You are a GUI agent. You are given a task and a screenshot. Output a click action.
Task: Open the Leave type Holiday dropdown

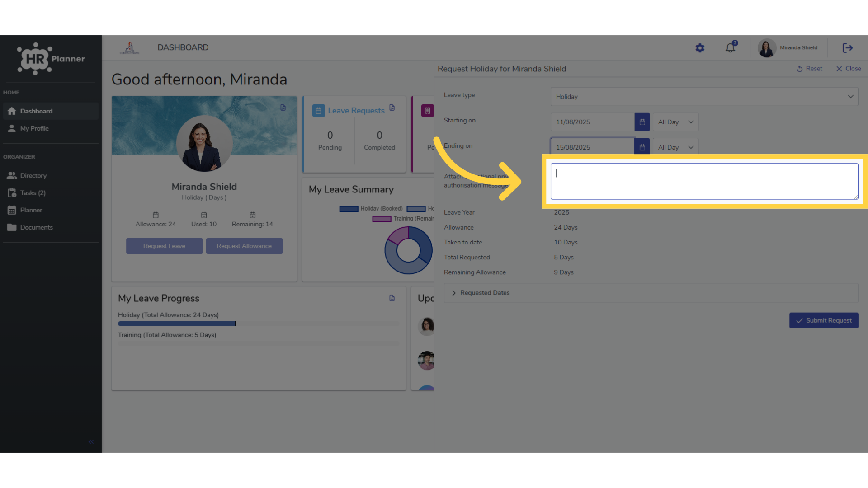704,97
